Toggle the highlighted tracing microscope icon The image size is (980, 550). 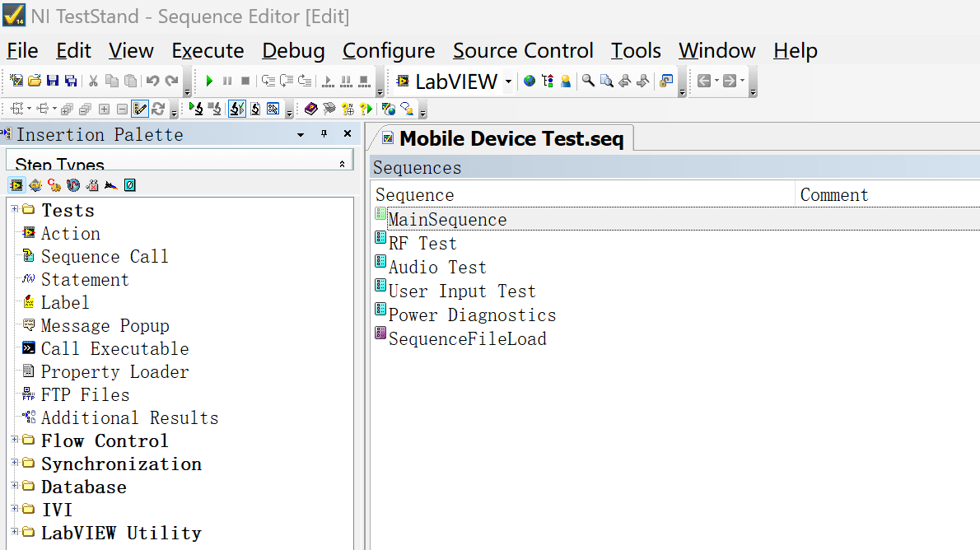coord(237,108)
